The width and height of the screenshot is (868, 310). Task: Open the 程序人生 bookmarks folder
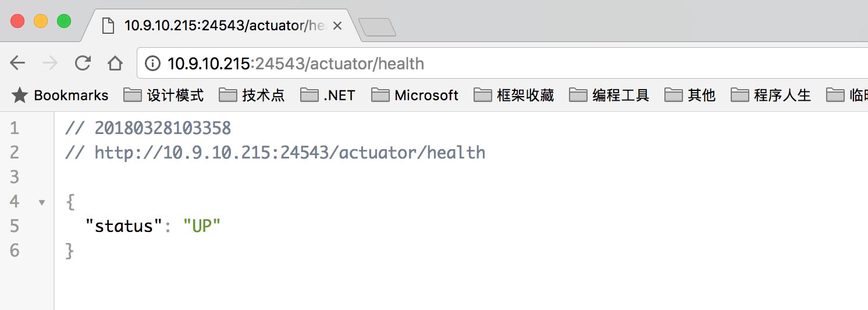[771, 95]
